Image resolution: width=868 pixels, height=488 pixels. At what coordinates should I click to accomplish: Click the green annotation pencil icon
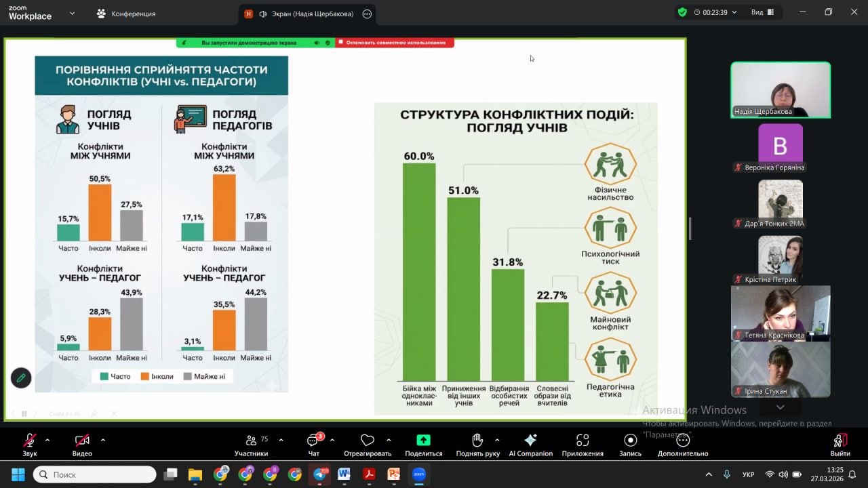[x=21, y=378]
